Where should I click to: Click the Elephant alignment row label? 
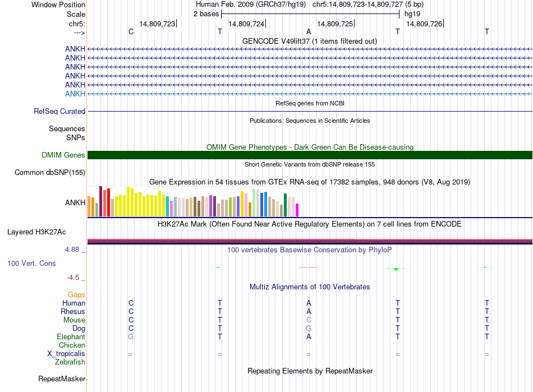[71, 336]
